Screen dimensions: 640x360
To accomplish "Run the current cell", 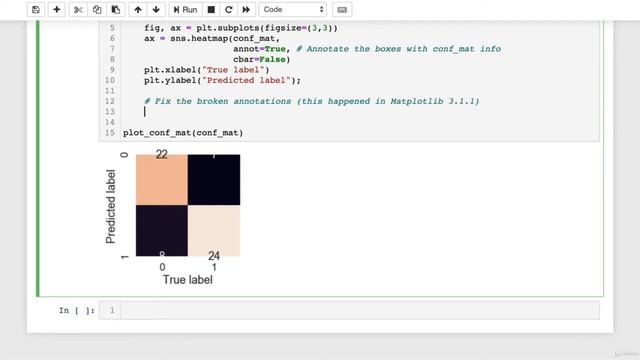I will click(x=185, y=9).
